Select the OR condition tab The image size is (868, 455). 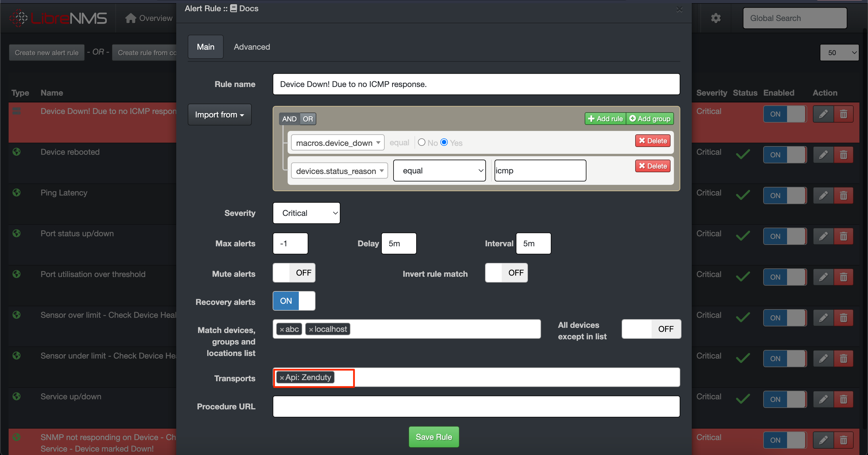tap(308, 119)
